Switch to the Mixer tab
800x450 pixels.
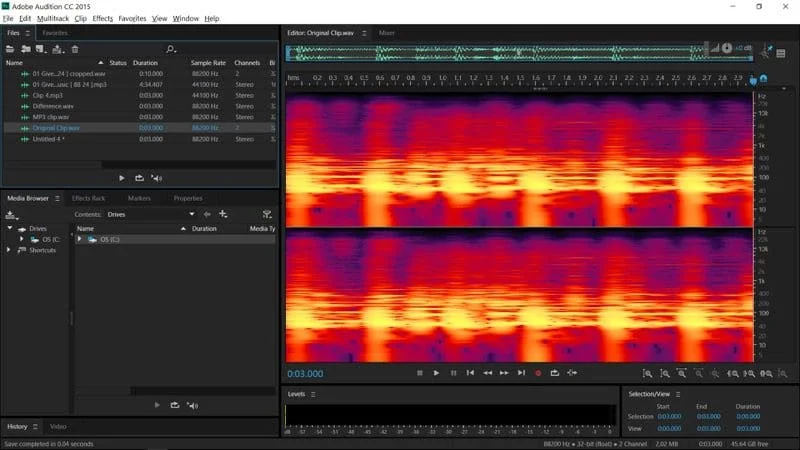[x=386, y=33]
